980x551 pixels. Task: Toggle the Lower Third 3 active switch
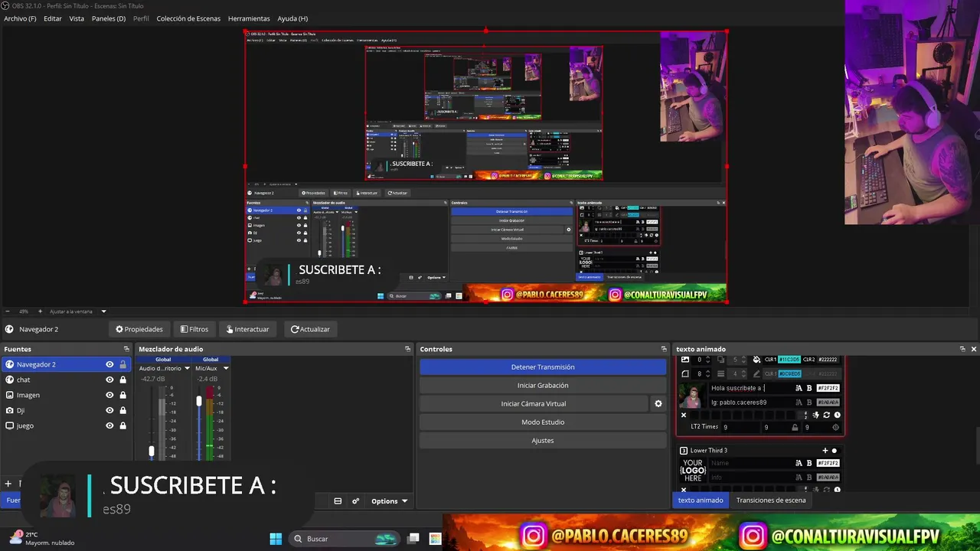835,451
